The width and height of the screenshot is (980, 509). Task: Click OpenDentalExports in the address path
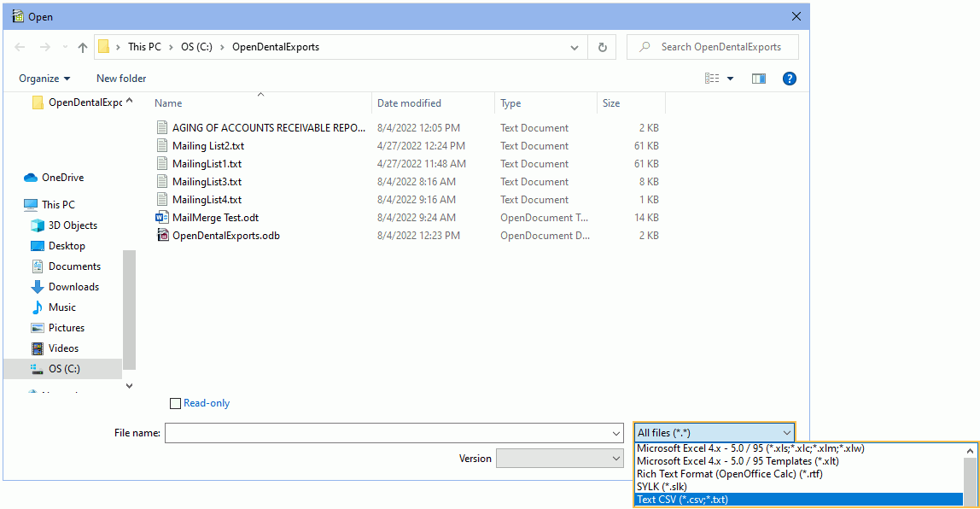pyautogui.click(x=276, y=47)
